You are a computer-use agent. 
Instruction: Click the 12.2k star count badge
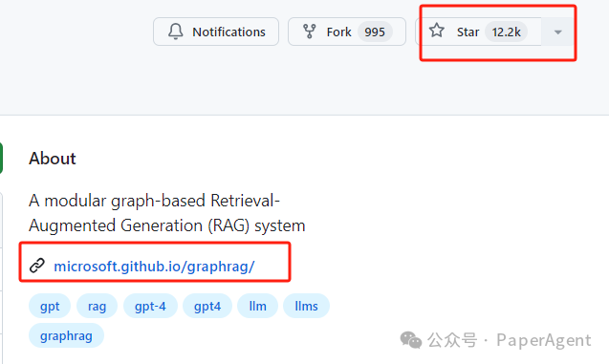click(506, 32)
